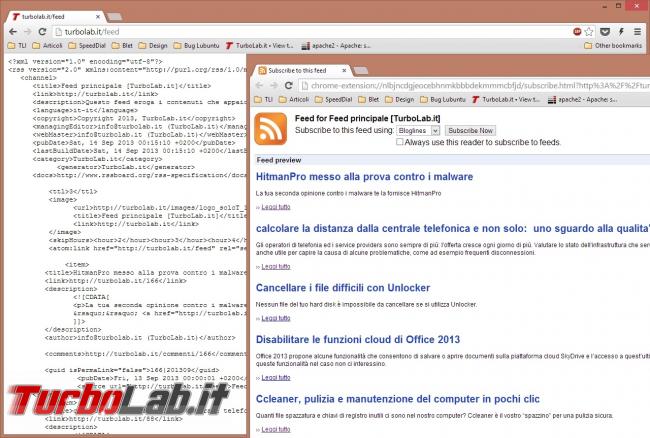This screenshot has width=650, height=438.
Task: Open the Design bookmark folder in the front window
Action: pos(400,99)
